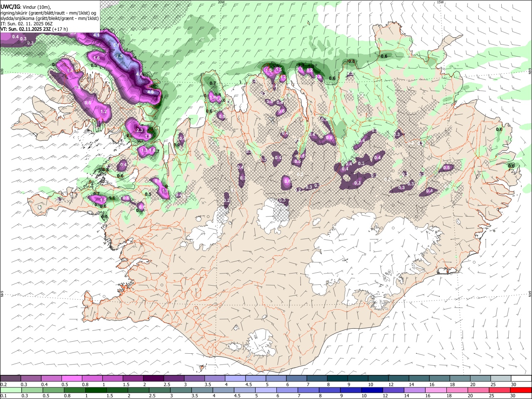
Task: Select pale green lower swatch between 0.1 and 0.3
Action: pos(11,390)
